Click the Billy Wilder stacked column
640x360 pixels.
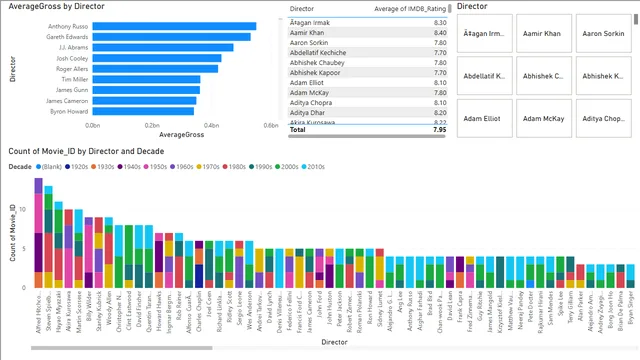coord(89,253)
